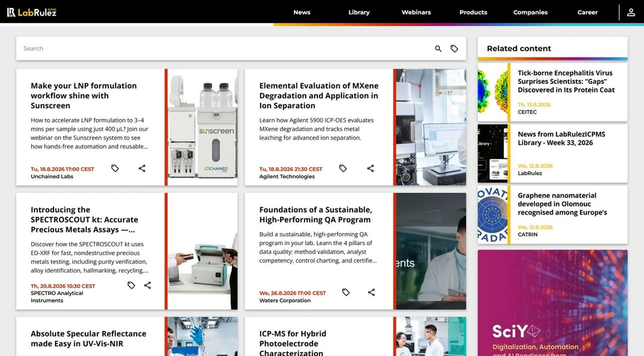Click date 'Tu, 18.8.2026 17:00 CEST'

click(x=62, y=169)
